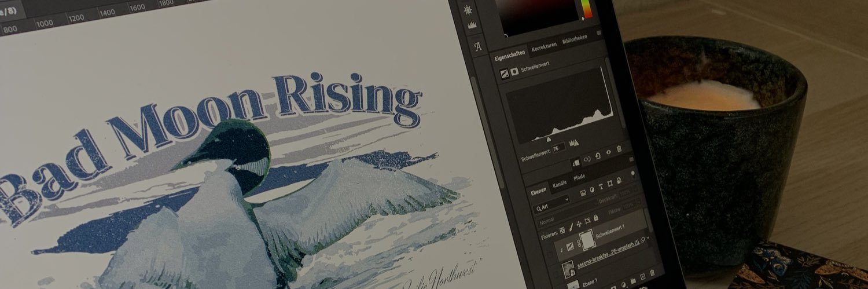Lock position move-arrows icon
Viewport: 868px width, 289px height.
[x=579, y=224]
